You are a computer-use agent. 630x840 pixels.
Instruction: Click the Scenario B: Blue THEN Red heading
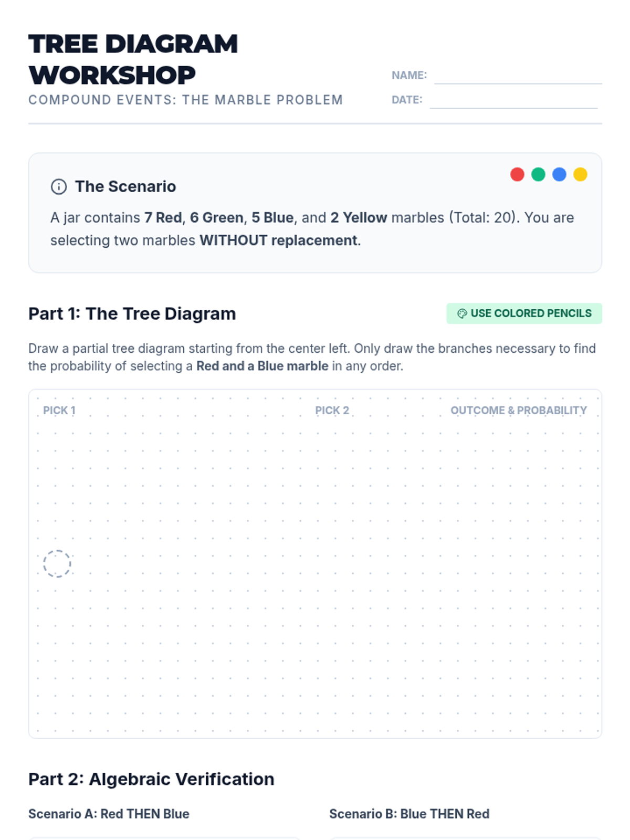click(409, 814)
